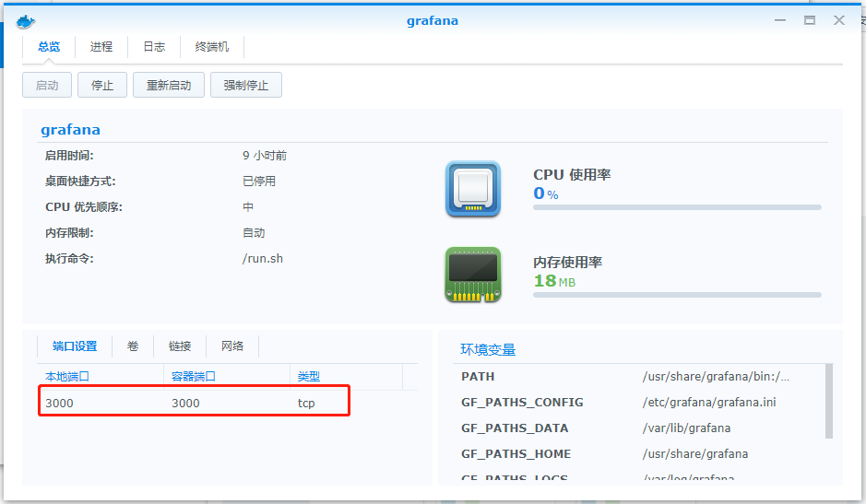The height and width of the screenshot is (504, 866).
Task: Click the 强制停止 button
Action: pyautogui.click(x=245, y=85)
